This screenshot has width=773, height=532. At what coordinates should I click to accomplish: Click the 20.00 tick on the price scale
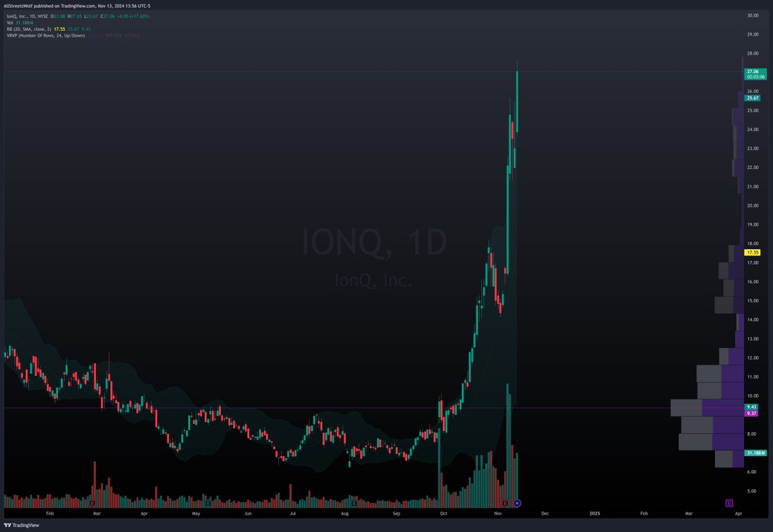(752, 205)
